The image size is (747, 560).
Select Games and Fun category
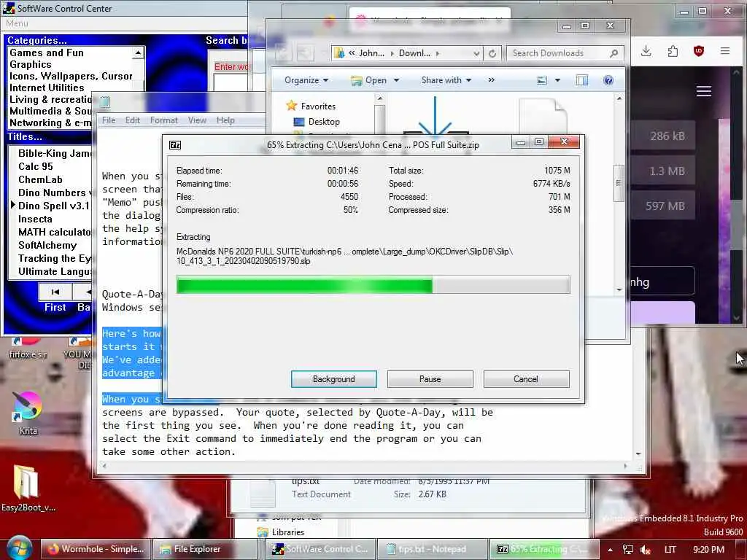(x=47, y=52)
